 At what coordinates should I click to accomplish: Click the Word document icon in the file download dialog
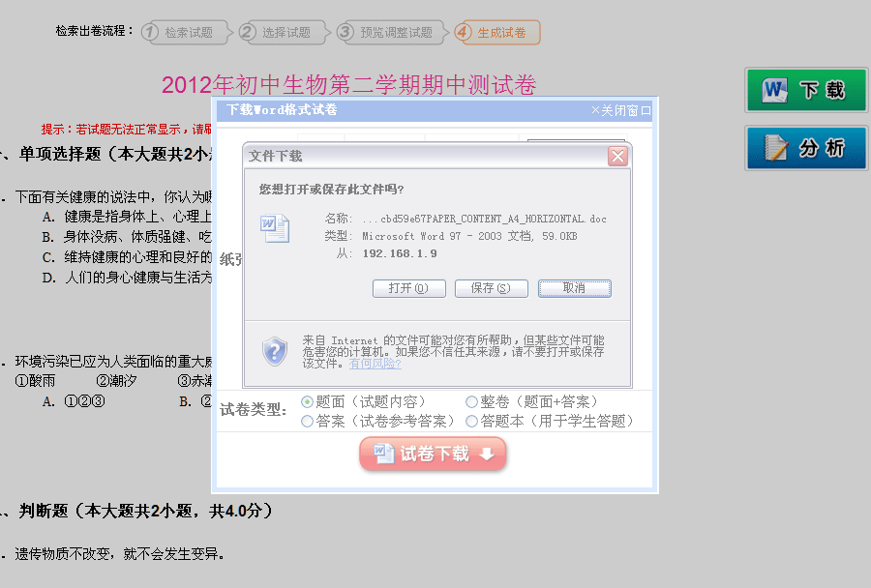pyautogui.click(x=275, y=228)
